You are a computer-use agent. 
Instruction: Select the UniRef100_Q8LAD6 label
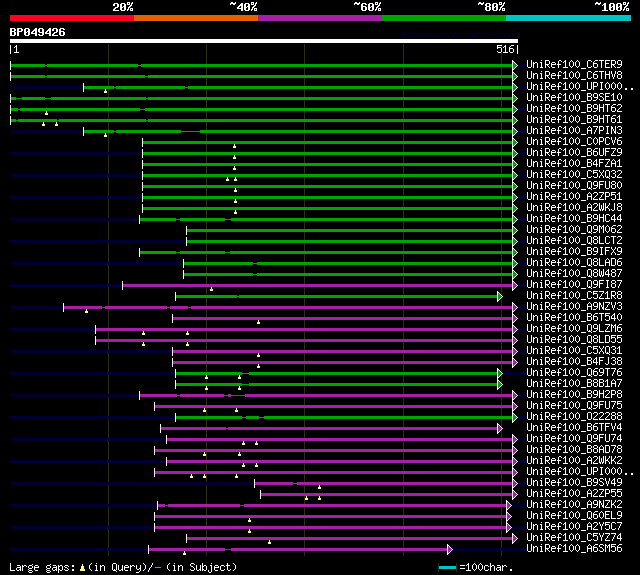(574, 263)
